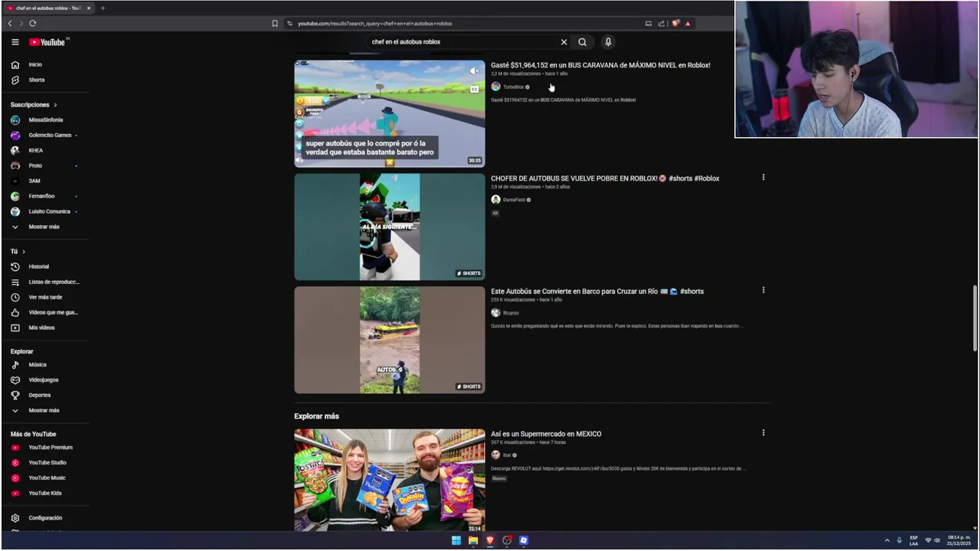Click the Brave Rewards triangle icon
This screenshot has width=980, height=551.
[688, 24]
